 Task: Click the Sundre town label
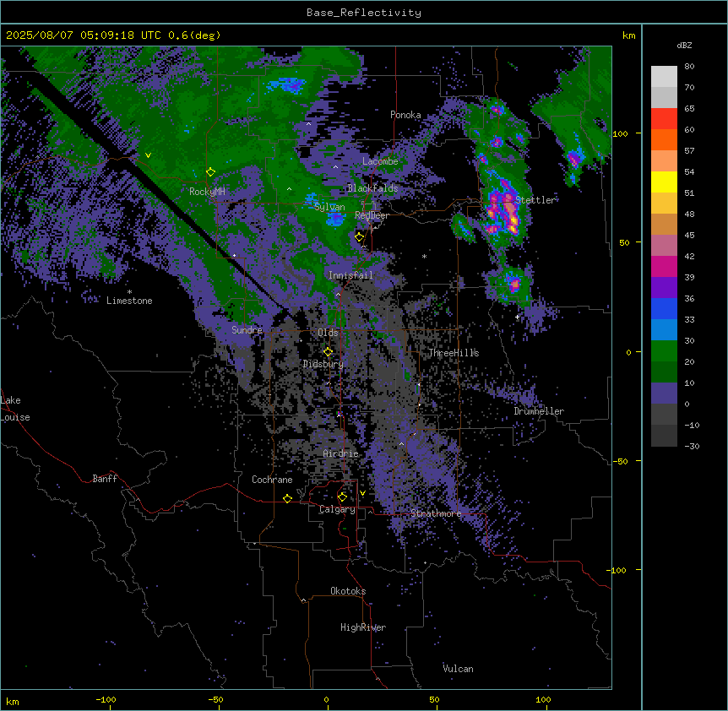click(247, 330)
